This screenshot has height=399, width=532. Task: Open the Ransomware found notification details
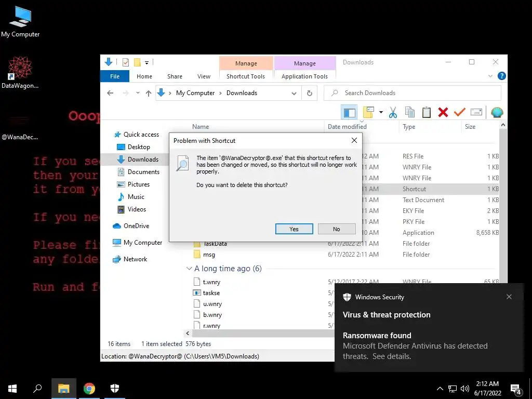[x=428, y=327]
